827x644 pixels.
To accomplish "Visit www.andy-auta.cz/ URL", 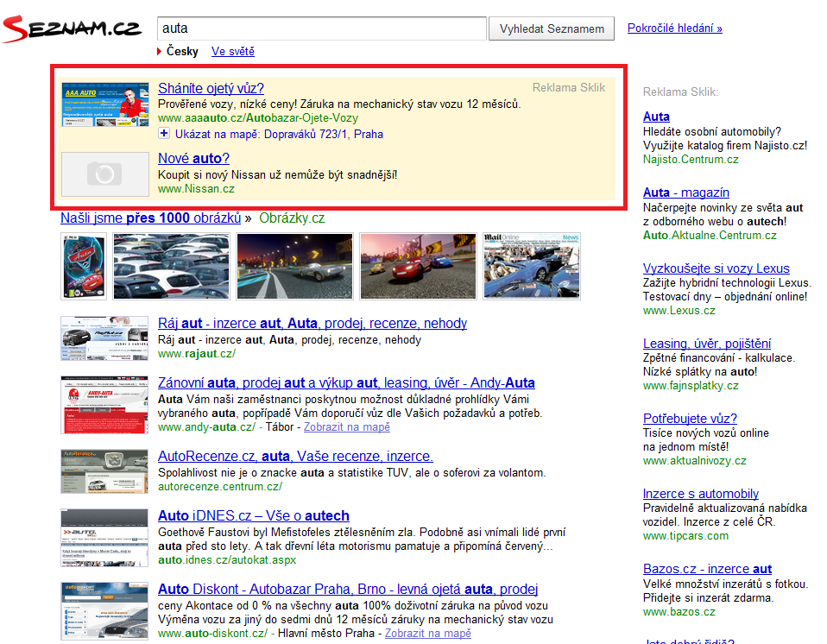I will click(207, 427).
